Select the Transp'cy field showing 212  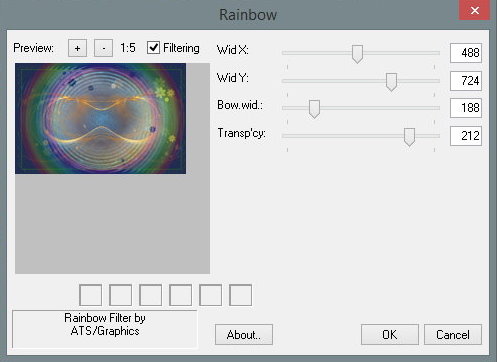coord(466,136)
